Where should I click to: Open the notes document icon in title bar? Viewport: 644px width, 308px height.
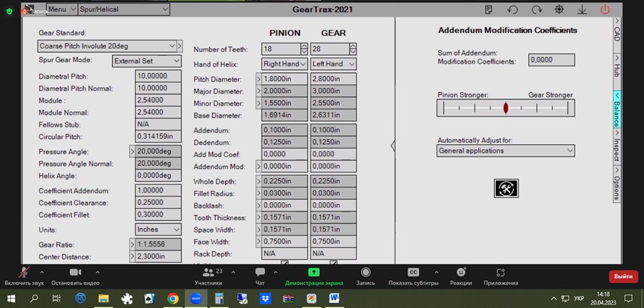(x=489, y=10)
